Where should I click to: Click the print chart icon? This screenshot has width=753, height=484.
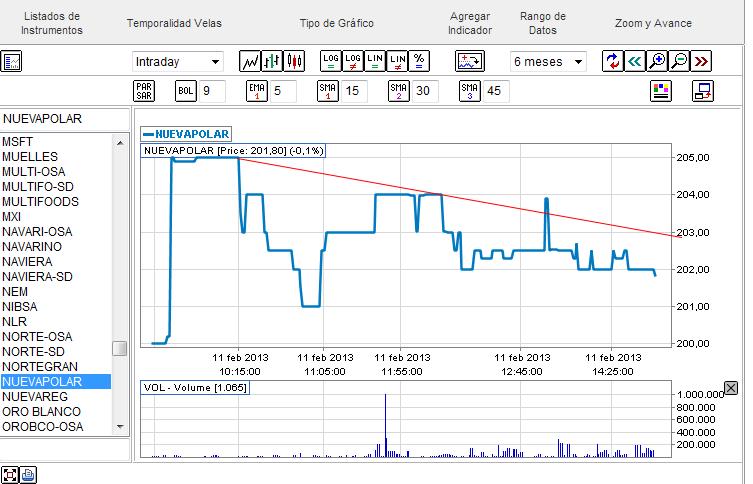(x=28, y=475)
